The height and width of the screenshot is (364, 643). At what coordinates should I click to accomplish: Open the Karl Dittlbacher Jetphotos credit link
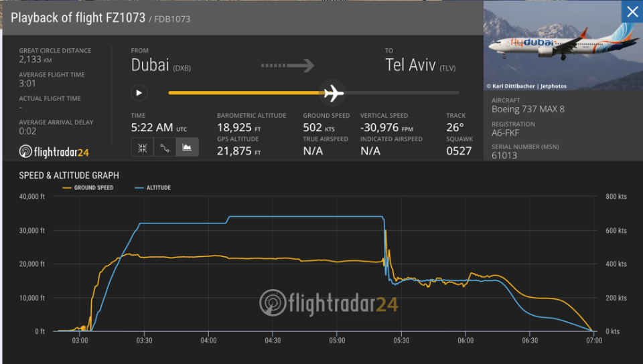point(526,86)
